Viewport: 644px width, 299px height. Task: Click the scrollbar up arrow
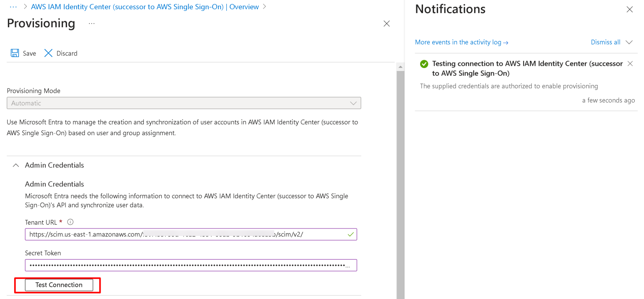pyautogui.click(x=400, y=67)
